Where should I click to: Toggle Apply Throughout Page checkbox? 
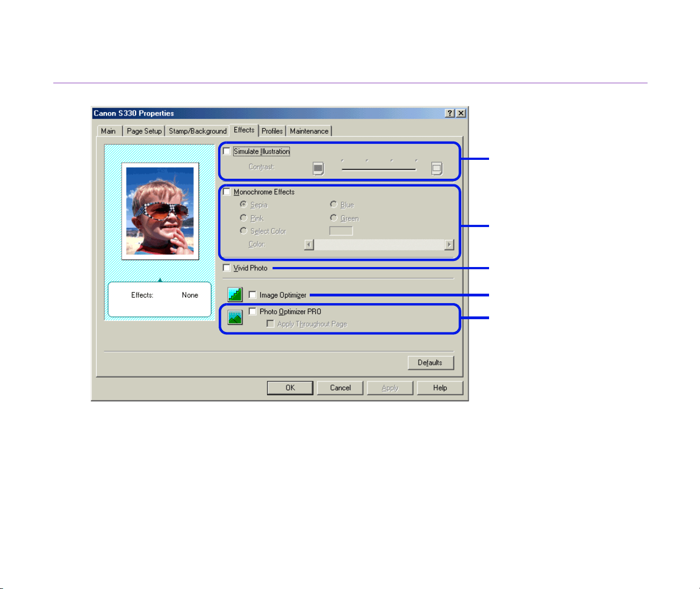click(x=270, y=324)
